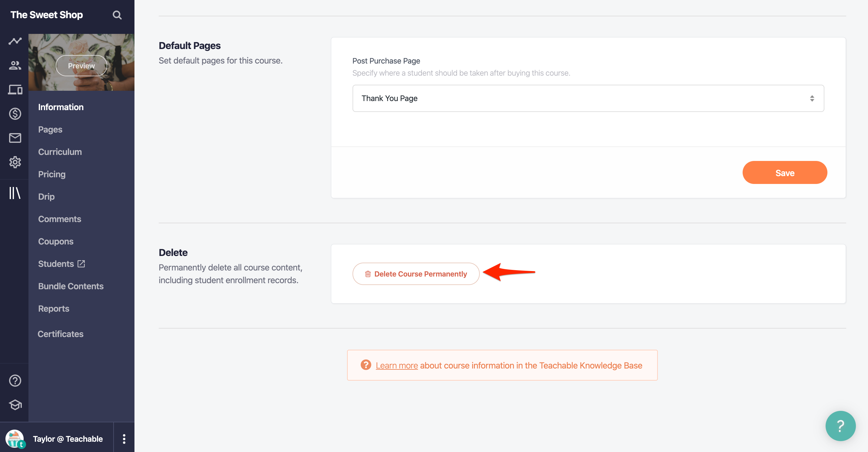Open the Courses library icon in sidebar
The height and width of the screenshot is (452, 868).
[15, 193]
